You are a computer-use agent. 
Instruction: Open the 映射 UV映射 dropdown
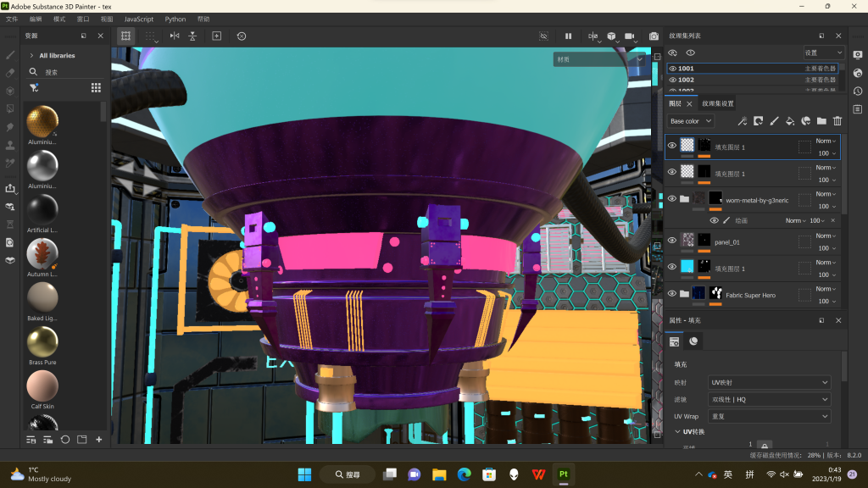click(x=769, y=382)
